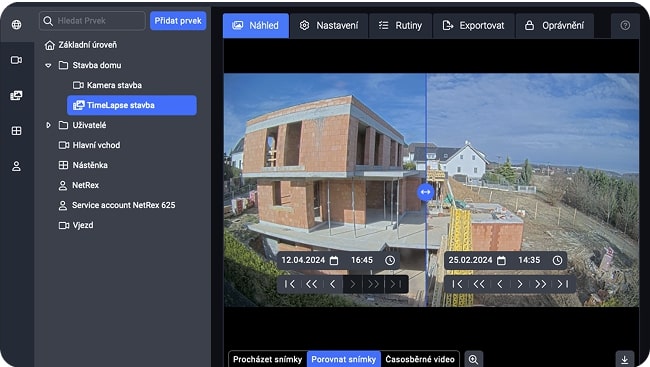650x367 pixels.
Task: Collapse the Stavba domu folder
Action: click(x=48, y=65)
